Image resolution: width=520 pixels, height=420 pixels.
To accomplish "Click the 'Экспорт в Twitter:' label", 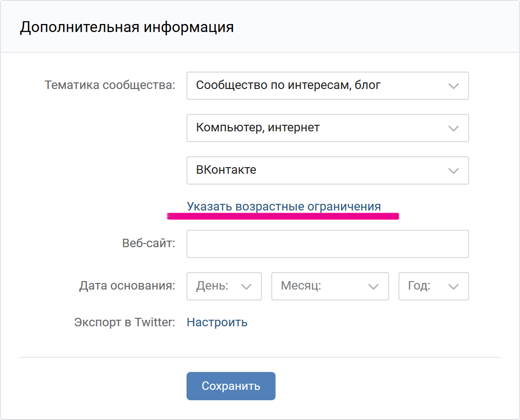I will click(124, 322).
